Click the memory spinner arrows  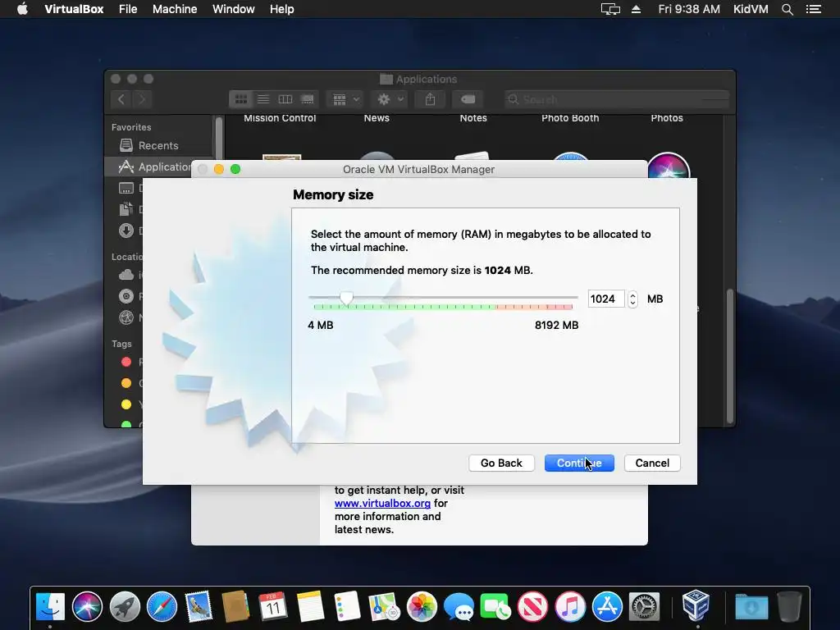[x=632, y=299]
